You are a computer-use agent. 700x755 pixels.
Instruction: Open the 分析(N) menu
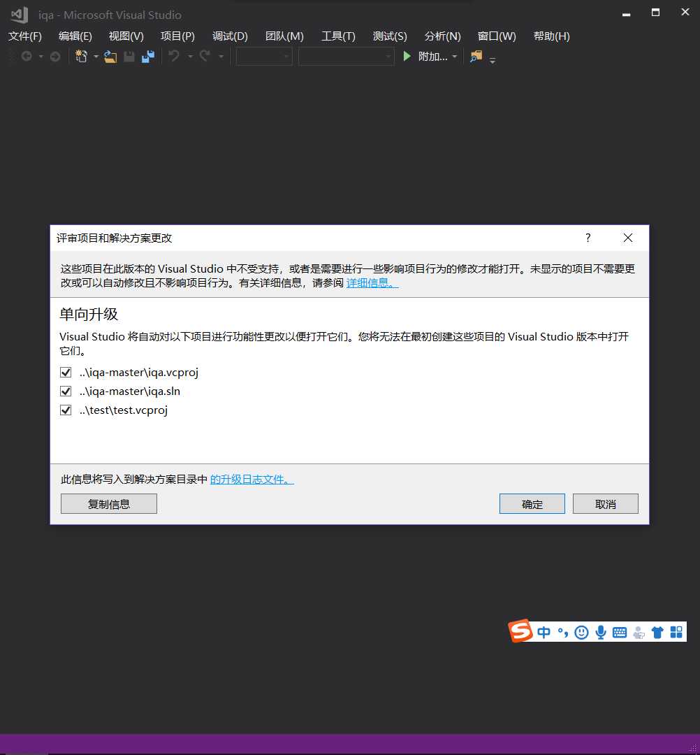pyautogui.click(x=443, y=36)
